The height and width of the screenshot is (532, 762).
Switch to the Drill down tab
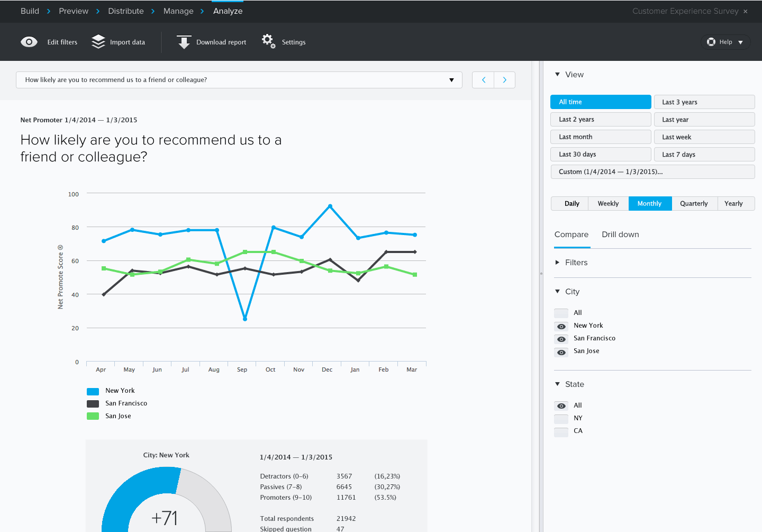pos(620,234)
